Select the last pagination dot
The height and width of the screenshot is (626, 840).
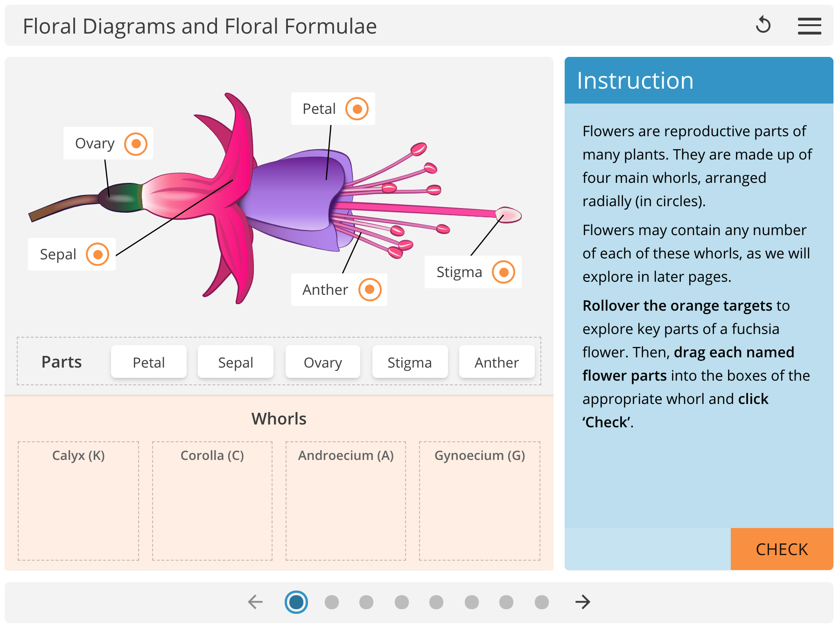(541, 602)
